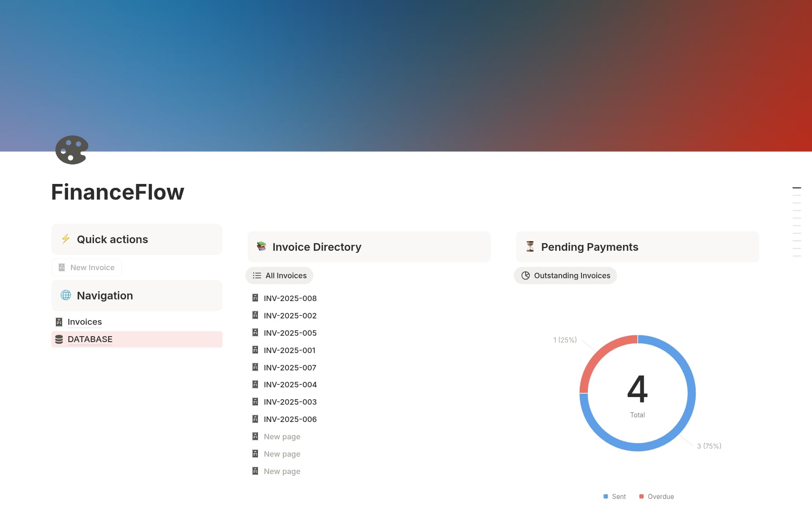The image size is (812, 507).
Task: Open invoice INV-2025-003
Action: tap(290, 402)
